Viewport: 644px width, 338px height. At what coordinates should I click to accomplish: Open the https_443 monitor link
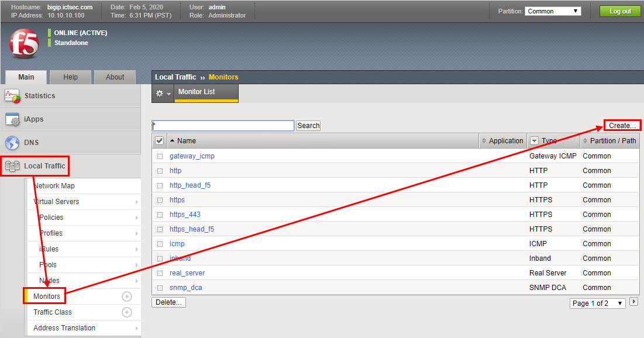[x=185, y=215]
